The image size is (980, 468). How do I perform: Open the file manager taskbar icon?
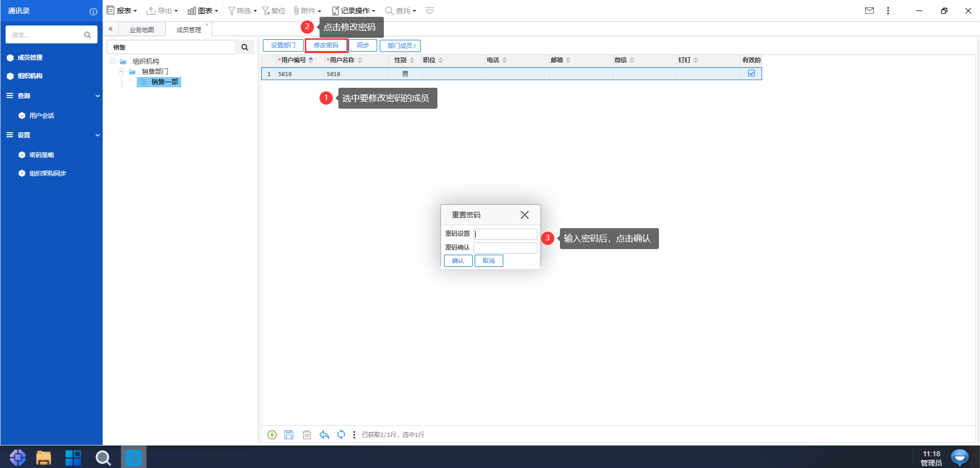click(x=44, y=458)
